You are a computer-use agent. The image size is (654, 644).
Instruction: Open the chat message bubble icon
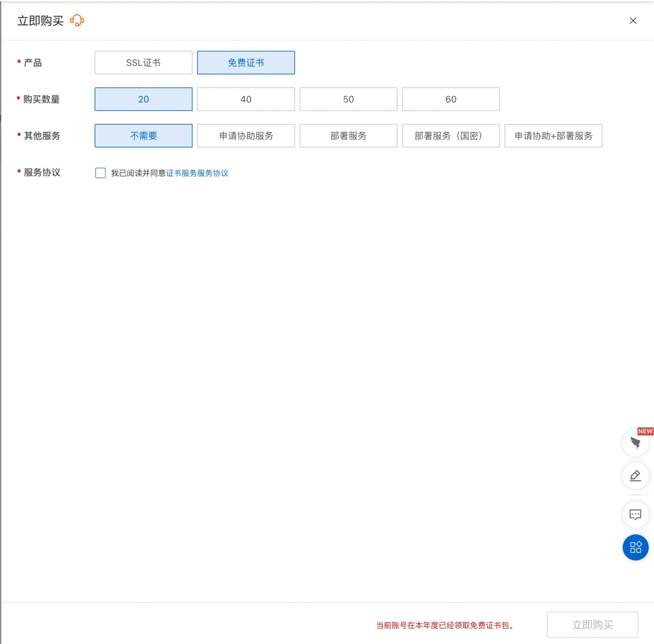[x=635, y=515]
